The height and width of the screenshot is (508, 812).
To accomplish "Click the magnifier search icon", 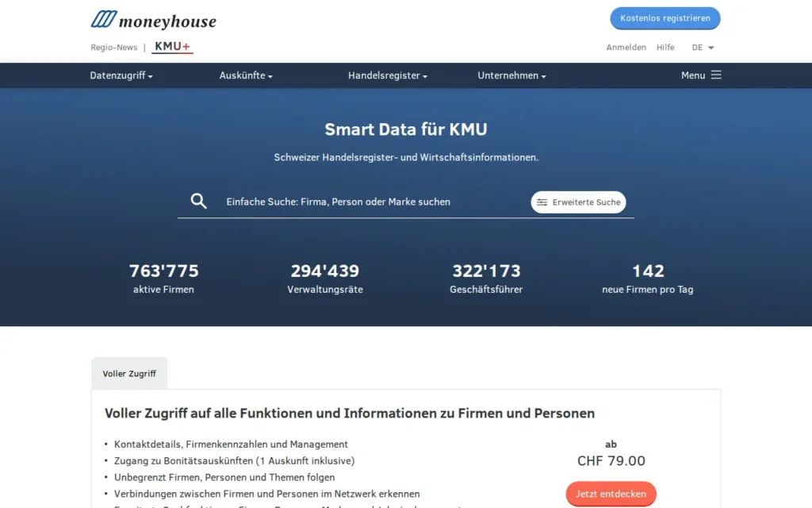I will (x=198, y=201).
